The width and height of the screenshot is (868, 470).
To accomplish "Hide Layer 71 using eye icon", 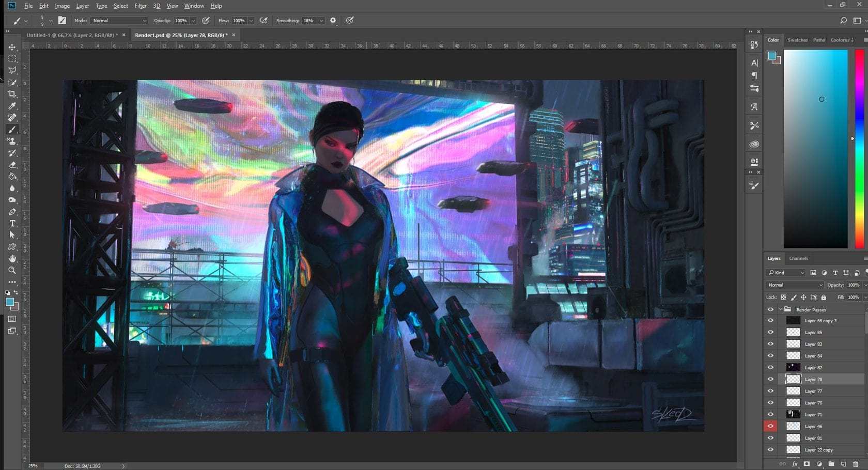I will [770, 414].
